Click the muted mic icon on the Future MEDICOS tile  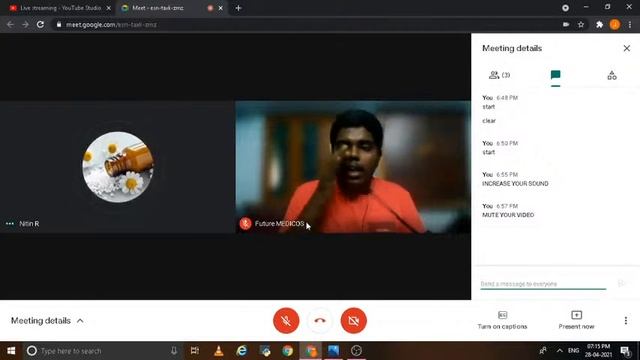click(245, 224)
